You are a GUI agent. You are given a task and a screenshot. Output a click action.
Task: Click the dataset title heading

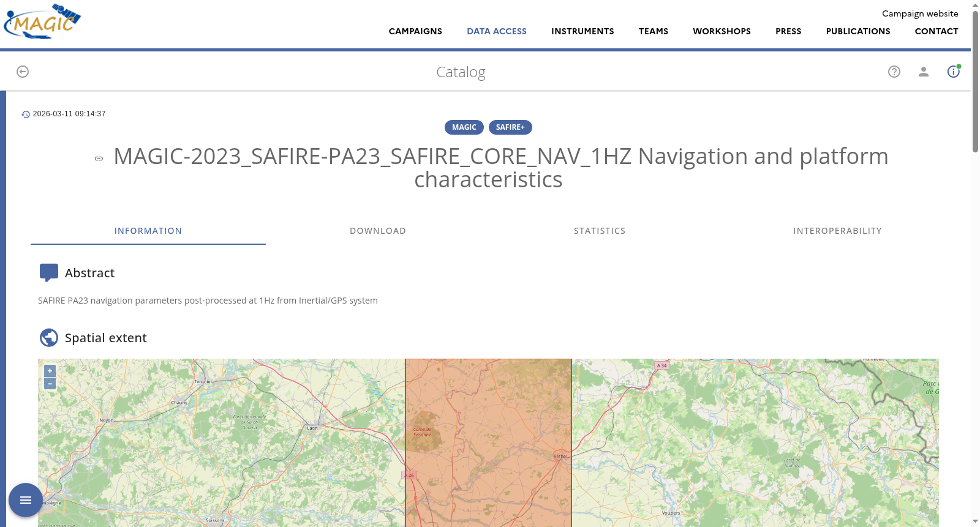[x=500, y=168]
